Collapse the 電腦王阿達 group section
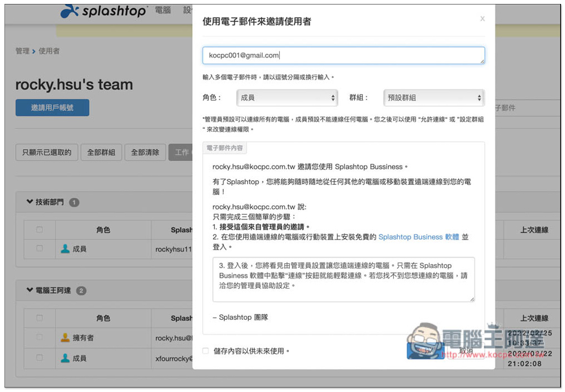The image size is (565, 392). tap(30, 291)
